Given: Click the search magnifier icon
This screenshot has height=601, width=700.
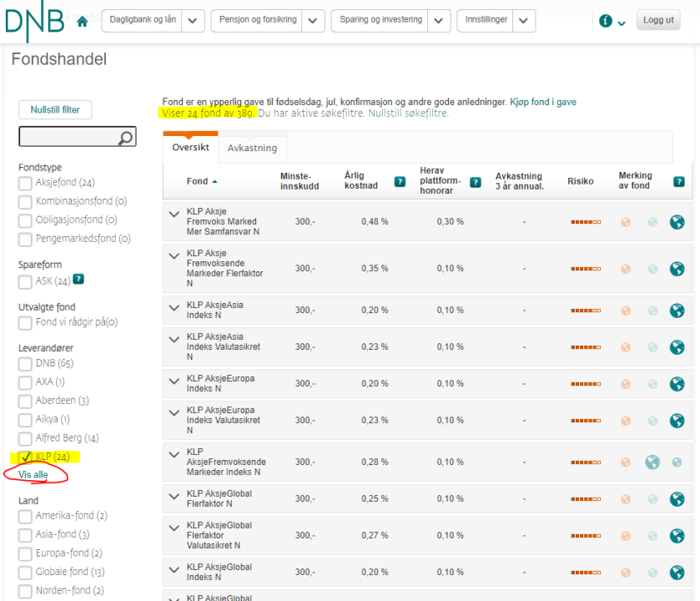Looking at the screenshot, I should tap(126, 138).
